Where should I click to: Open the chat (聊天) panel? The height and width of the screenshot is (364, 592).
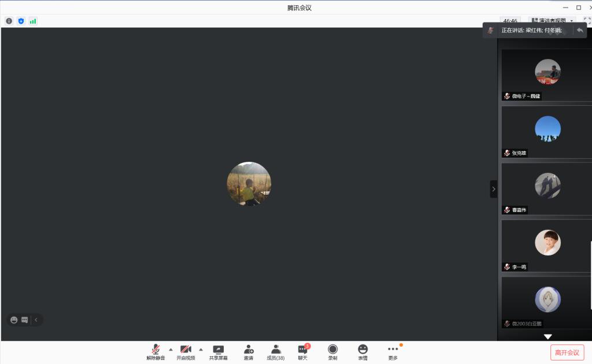tap(302, 352)
